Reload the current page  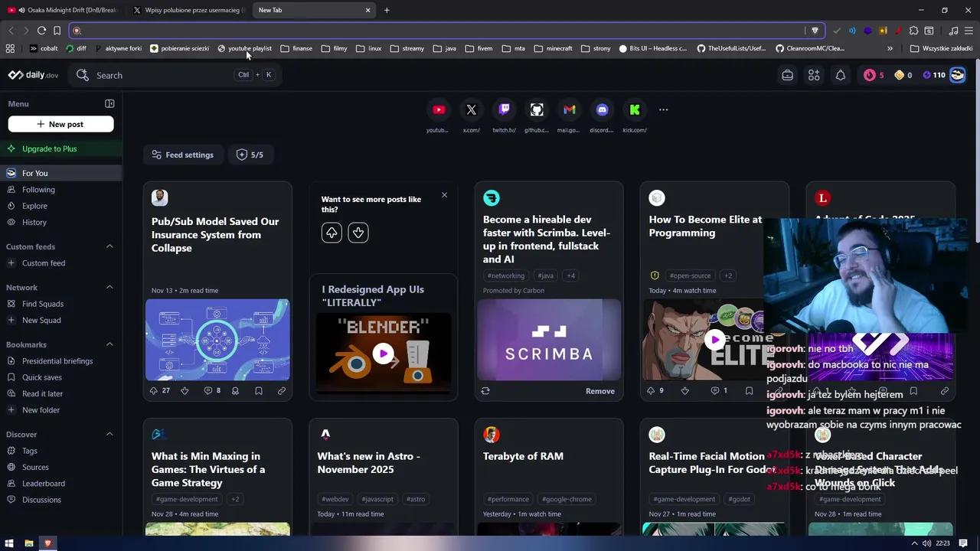(x=41, y=31)
